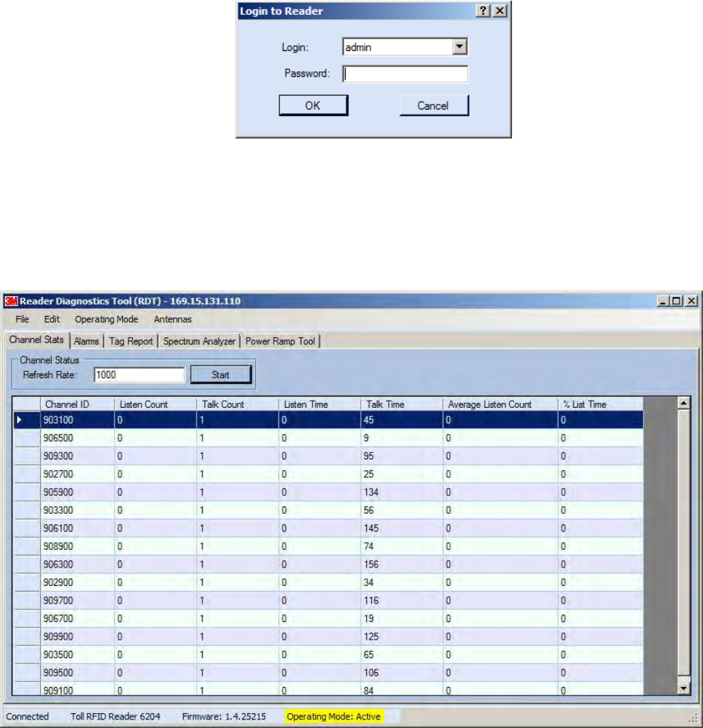The height and width of the screenshot is (728, 703).
Task: Click the row selector arrow for 903100
Action: [26, 420]
